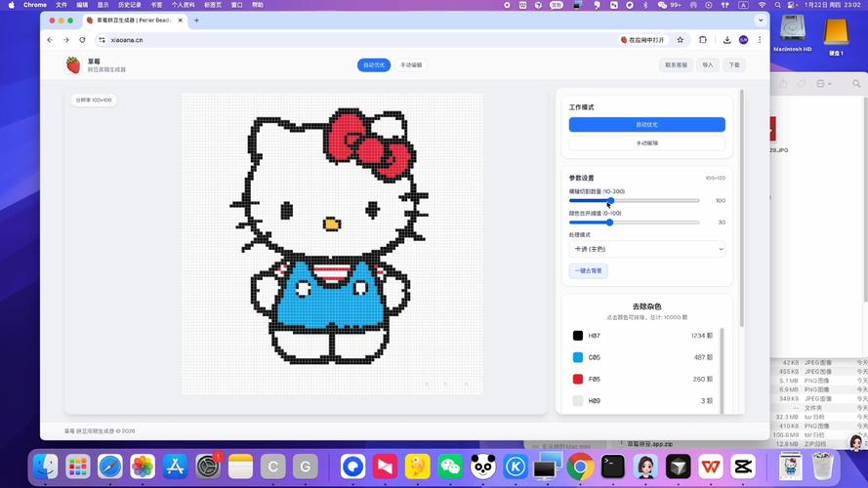Remove the blue C05 color swatch
868x488 pixels.
point(578,357)
